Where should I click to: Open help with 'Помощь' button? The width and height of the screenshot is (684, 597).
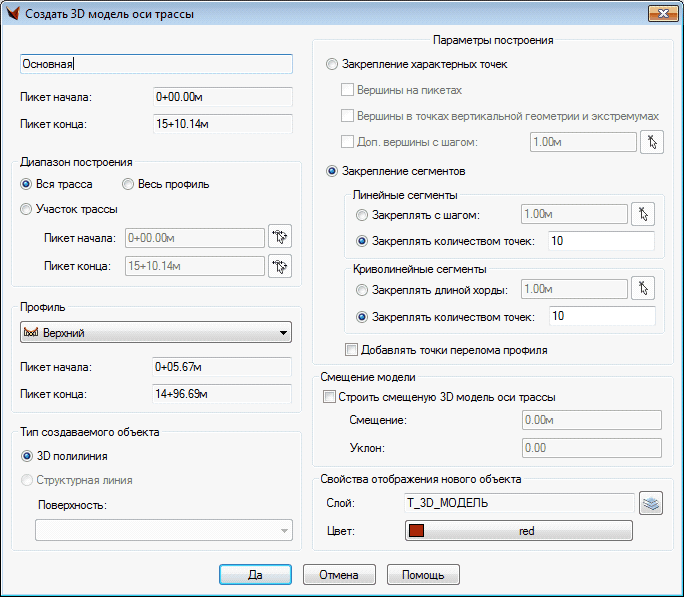coord(423,575)
